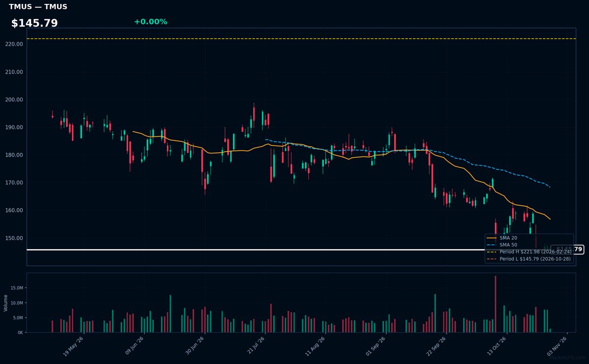The height and width of the screenshot is (364, 589).
Task: Click the tallest red volume bar
Action: point(495,304)
